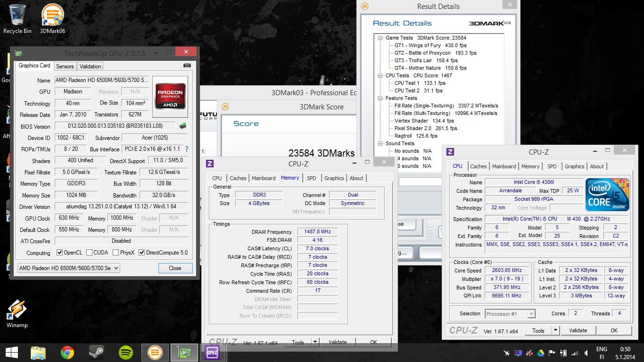Select the CPU Test 1 result row

[x=420, y=83]
